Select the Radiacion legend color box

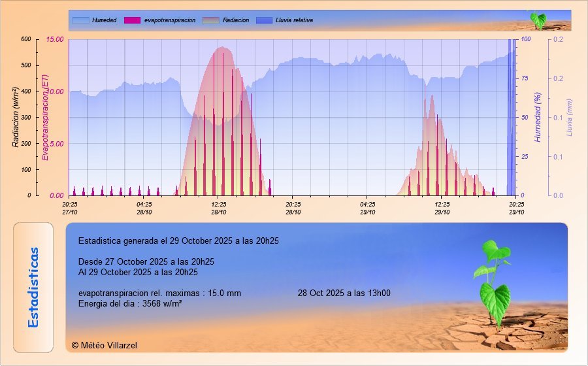click(x=212, y=20)
